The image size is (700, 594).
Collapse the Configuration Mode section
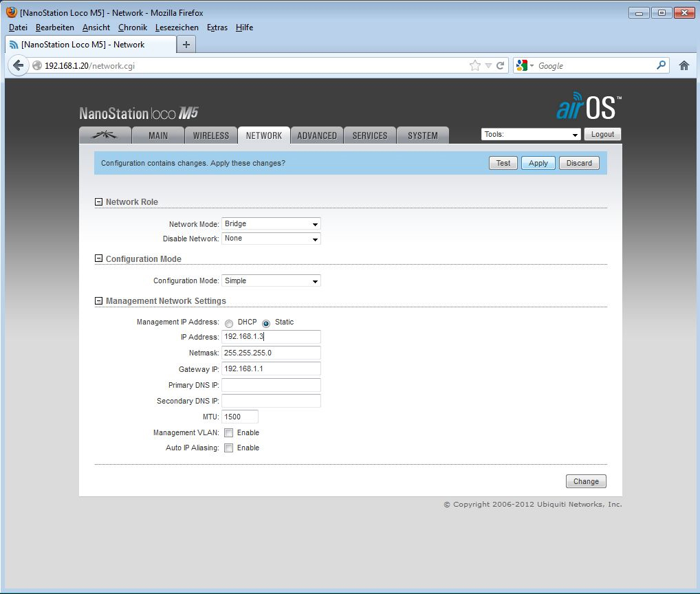[x=98, y=258]
